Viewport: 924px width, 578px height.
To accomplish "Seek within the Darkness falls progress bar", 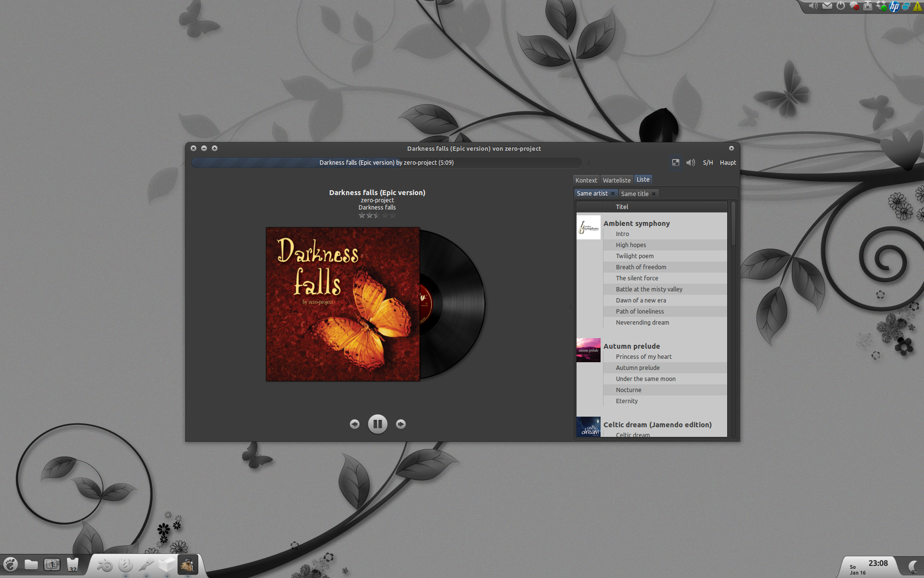I will pos(386,163).
